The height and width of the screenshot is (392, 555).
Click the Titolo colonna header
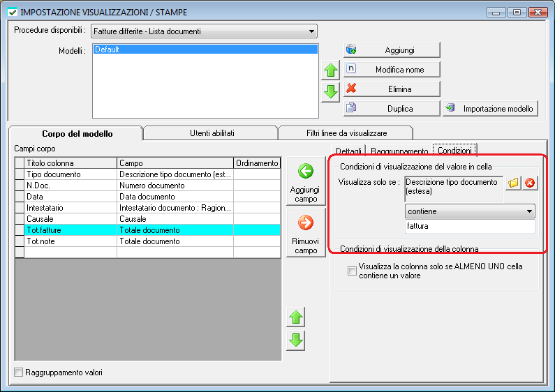tap(71, 163)
